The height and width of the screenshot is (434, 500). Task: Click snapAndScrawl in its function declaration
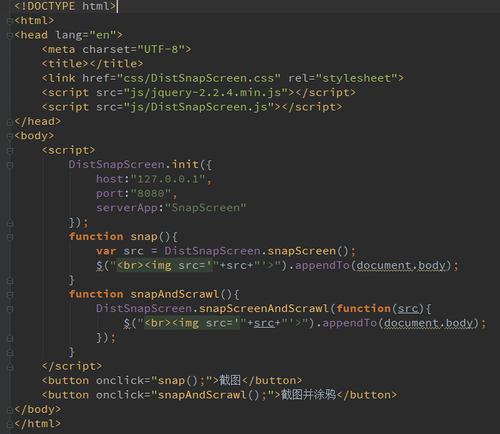175,294
